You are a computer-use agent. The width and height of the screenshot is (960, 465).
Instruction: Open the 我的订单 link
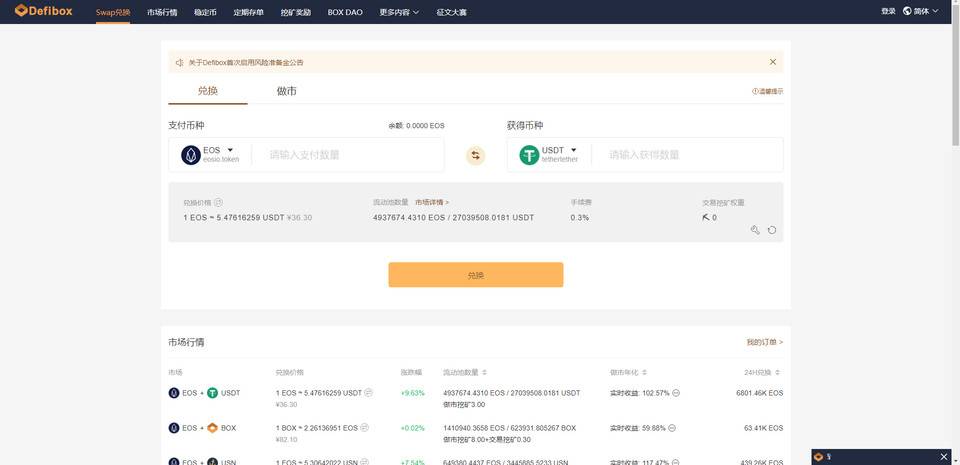point(765,342)
